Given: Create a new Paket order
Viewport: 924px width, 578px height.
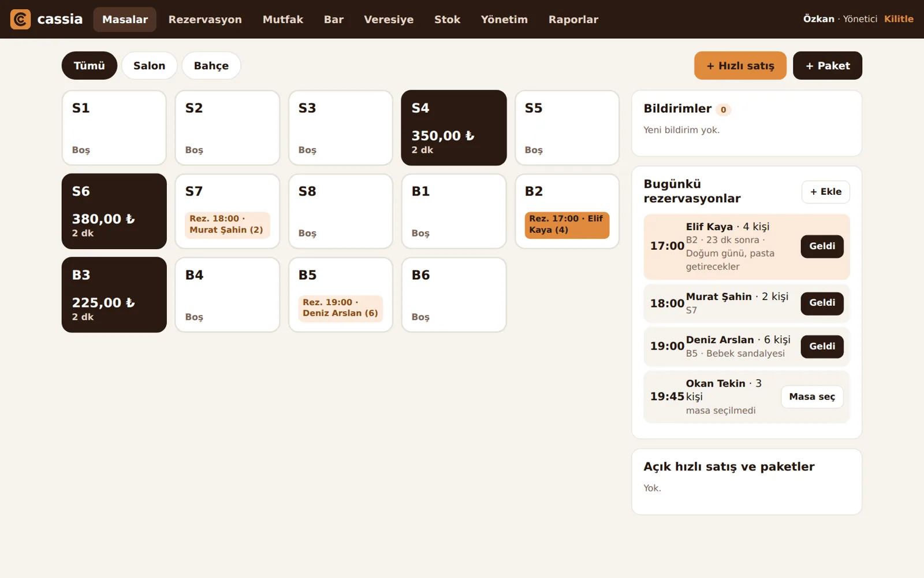Looking at the screenshot, I should (828, 65).
